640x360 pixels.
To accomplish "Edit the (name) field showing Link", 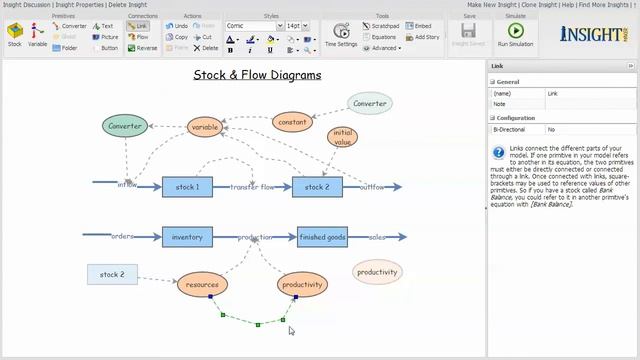I will coord(590,93).
